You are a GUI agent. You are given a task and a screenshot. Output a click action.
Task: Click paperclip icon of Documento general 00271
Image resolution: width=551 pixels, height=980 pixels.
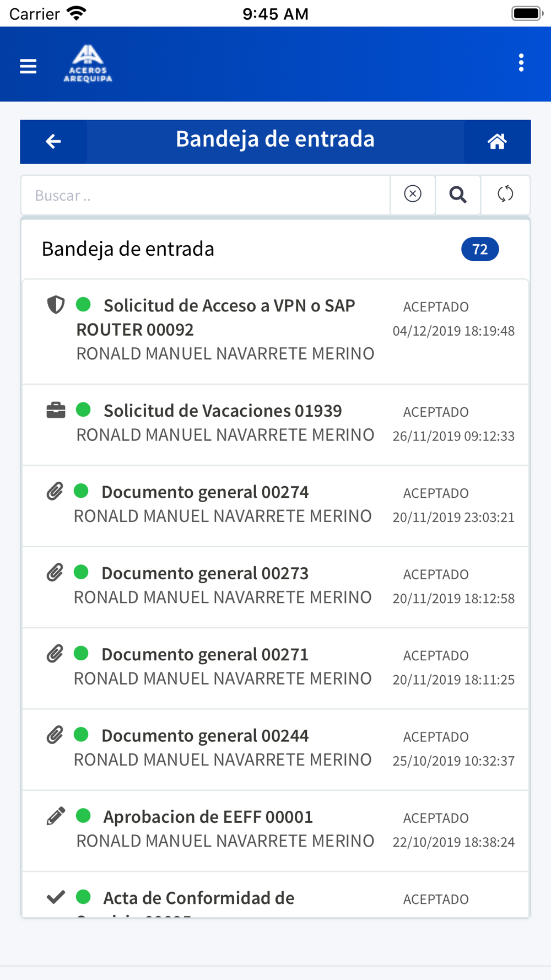coord(55,654)
